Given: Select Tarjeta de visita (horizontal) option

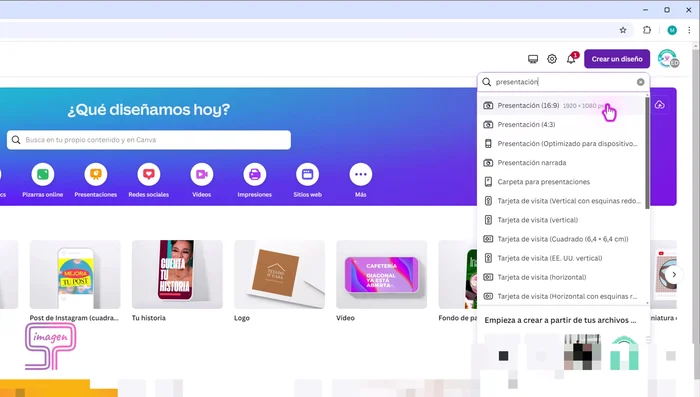Looking at the screenshot, I should click(562, 277).
